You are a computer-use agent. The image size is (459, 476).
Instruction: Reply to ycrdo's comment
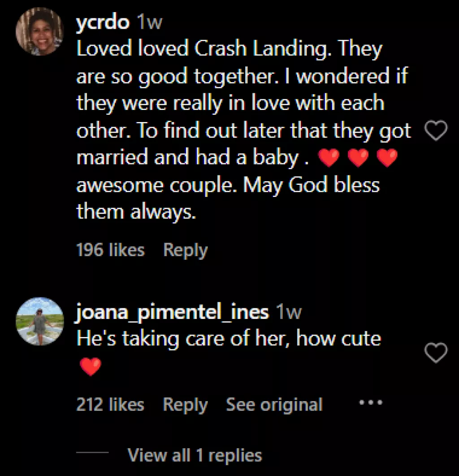tap(186, 250)
